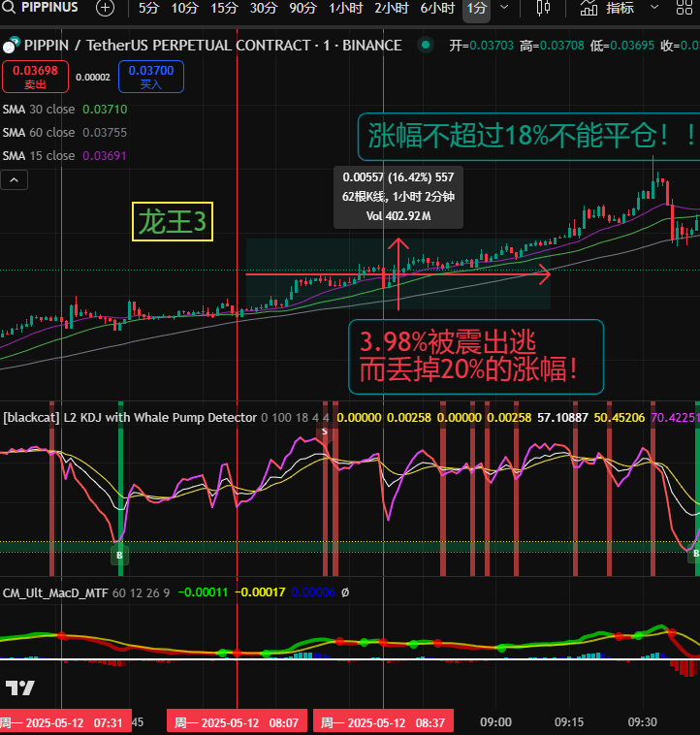Expand indicators favorites dropdown chevron

tap(654, 8)
